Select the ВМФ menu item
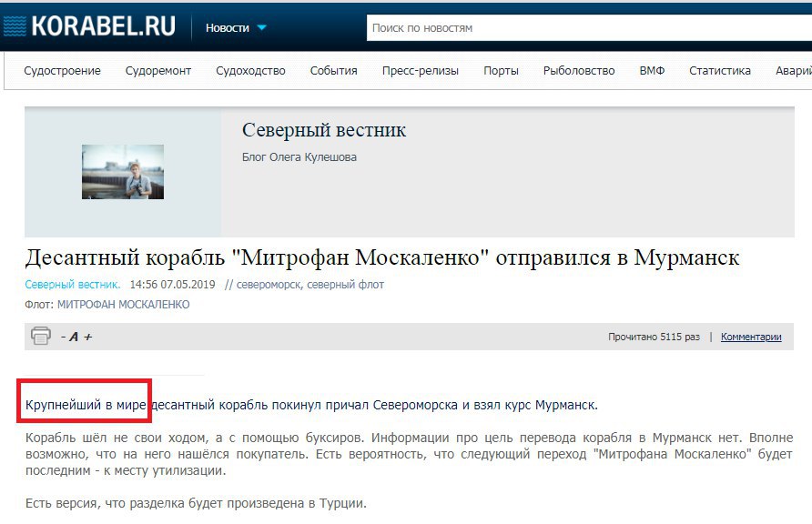The width and height of the screenshot is (812, 524). pos(652,71)
